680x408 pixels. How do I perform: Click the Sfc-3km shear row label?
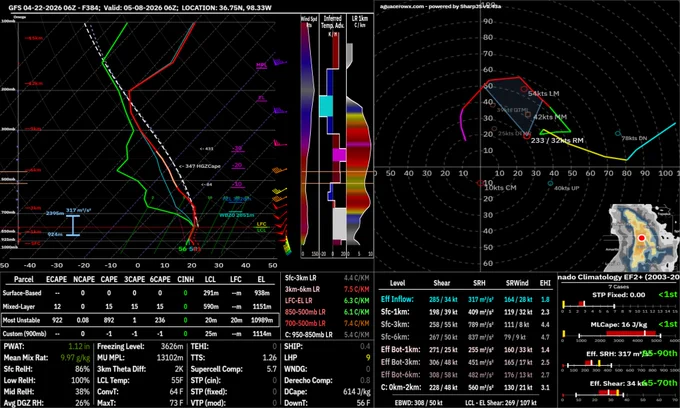395,324
